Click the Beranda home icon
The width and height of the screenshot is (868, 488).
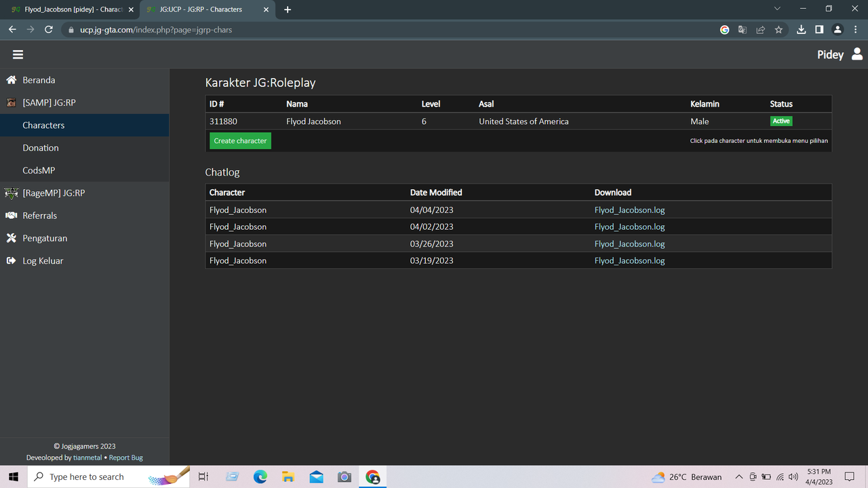point(11,80)
